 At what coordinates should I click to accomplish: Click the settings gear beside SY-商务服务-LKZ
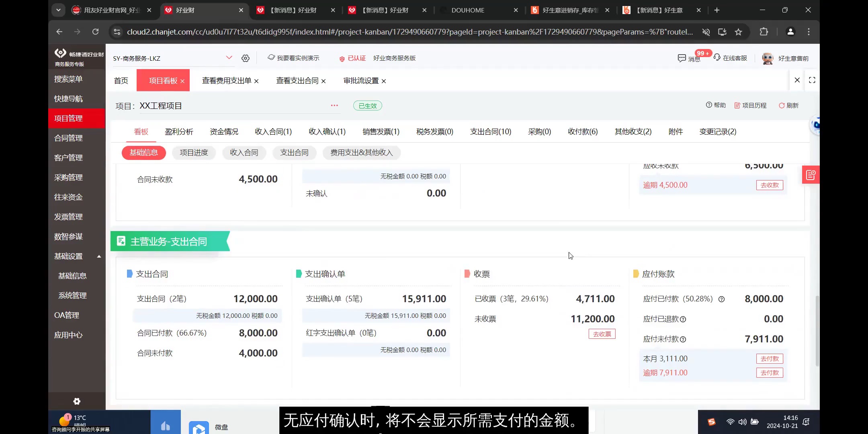pos(246,58)
